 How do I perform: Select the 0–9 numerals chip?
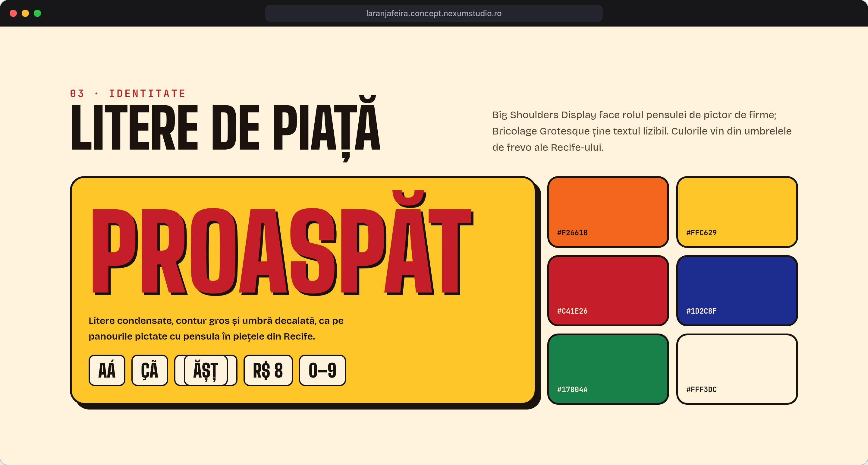pyautogui.click(x=322, y=370)
